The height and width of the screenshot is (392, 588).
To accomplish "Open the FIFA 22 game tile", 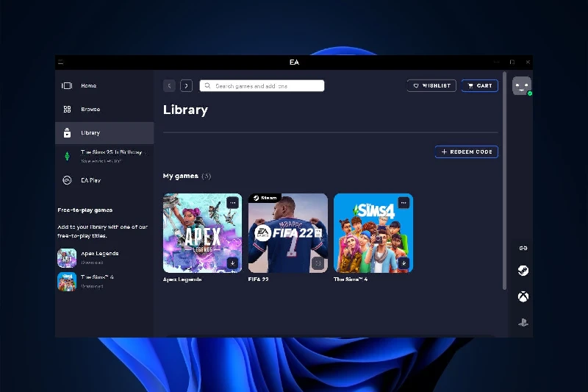I will [288, 233].
